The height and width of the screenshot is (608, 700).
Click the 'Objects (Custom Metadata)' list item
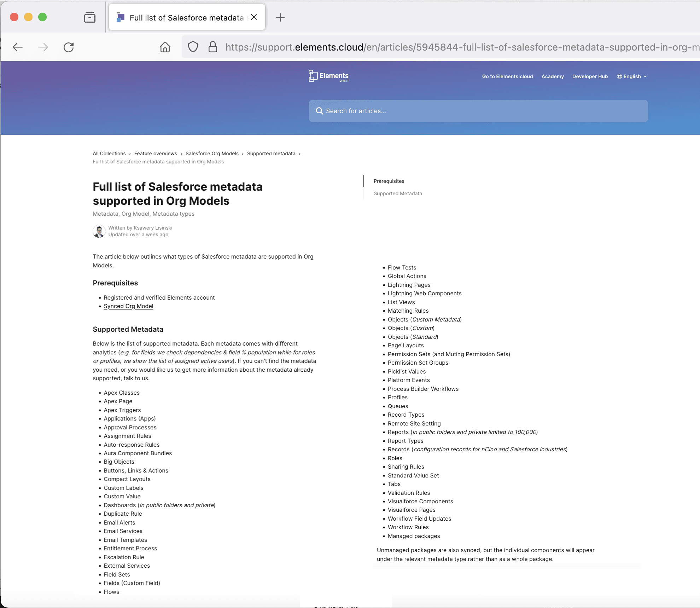(425, 319)
